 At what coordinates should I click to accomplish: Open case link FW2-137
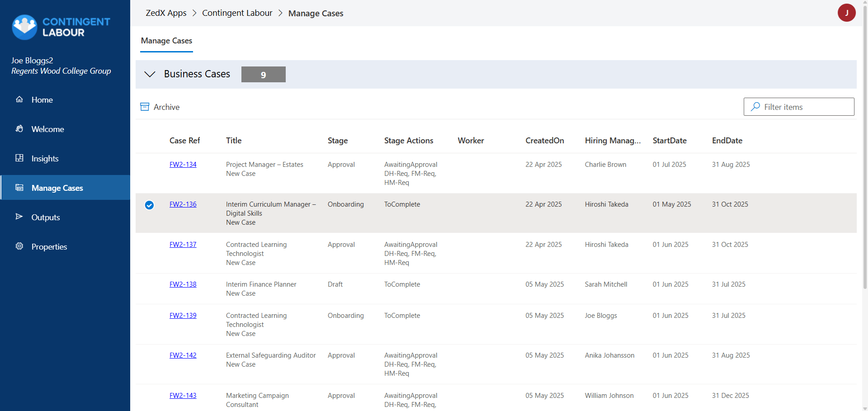click(x=183, y=245)
